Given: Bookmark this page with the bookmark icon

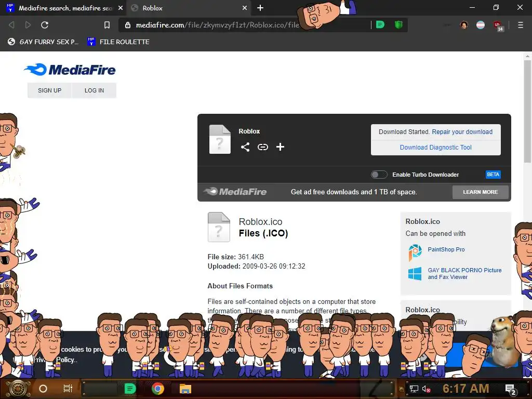Looking at the screenshot, I should tap(107, 25).
